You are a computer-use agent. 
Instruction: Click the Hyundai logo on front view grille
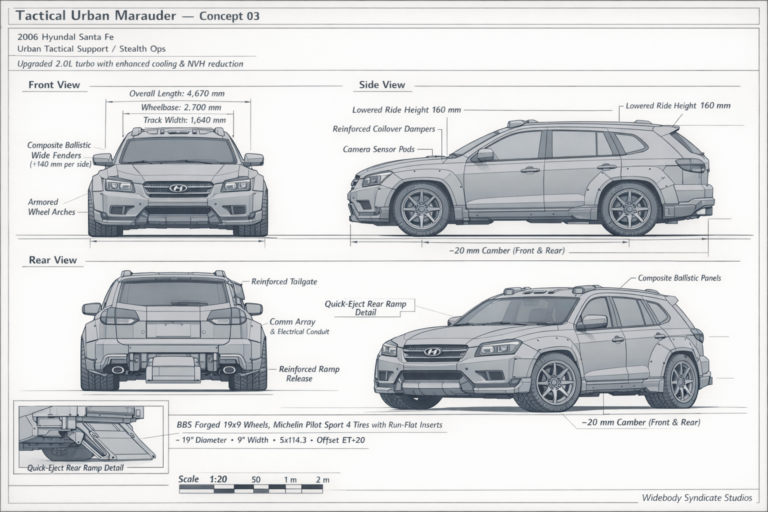coord(178,188)
